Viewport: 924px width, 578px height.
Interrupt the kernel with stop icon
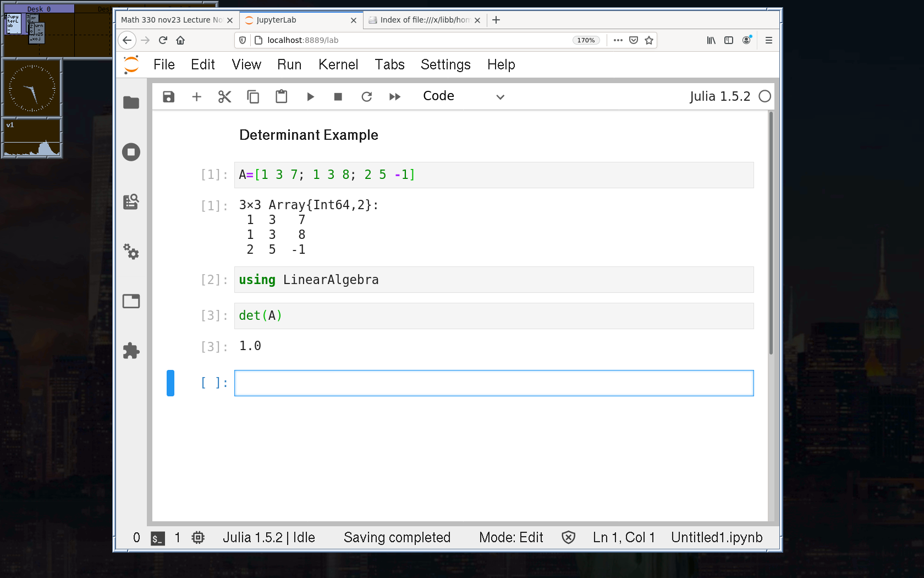(x=338, y=97)
